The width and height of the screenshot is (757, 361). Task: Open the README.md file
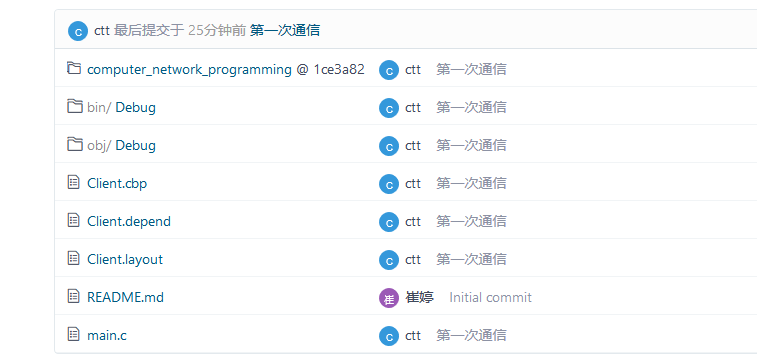[x=125, y=298]
